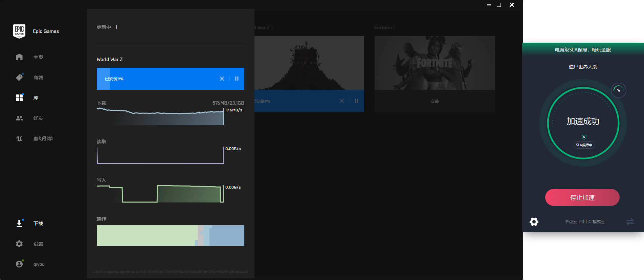Cancel World War Z install on library card

342,101
